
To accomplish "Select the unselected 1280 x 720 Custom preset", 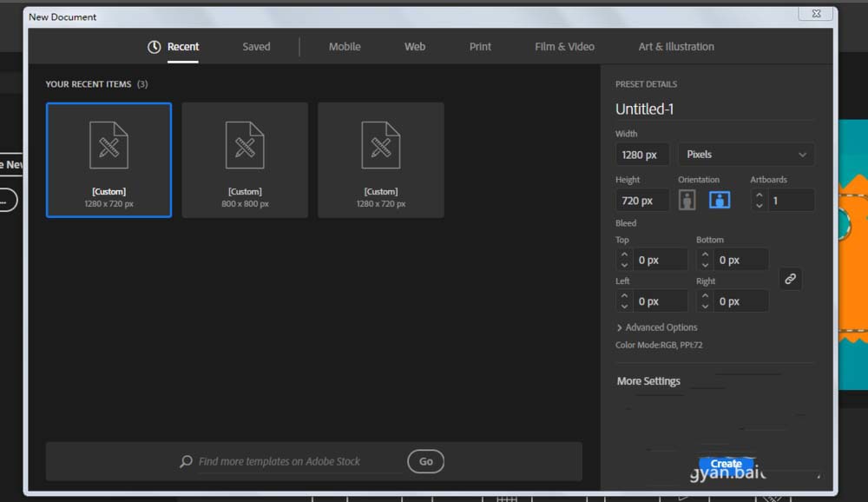I will click(381, 160).
